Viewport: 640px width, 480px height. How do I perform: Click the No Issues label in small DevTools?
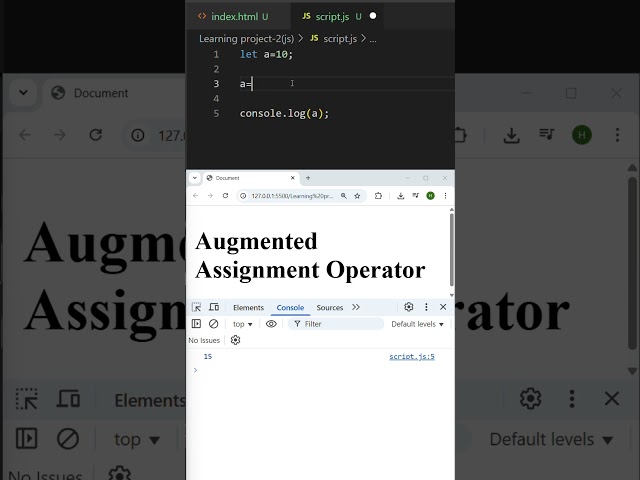[204, 340]
